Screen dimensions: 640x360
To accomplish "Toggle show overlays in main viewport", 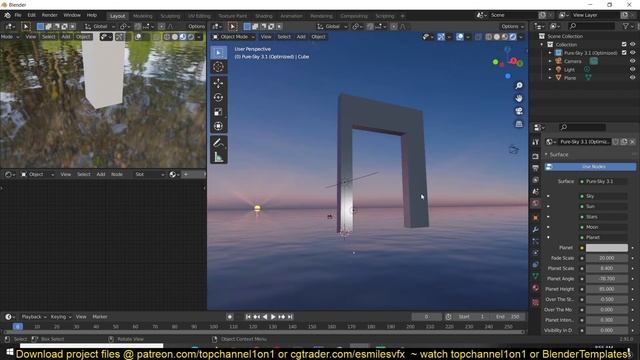I will click(x=460, y=37).
